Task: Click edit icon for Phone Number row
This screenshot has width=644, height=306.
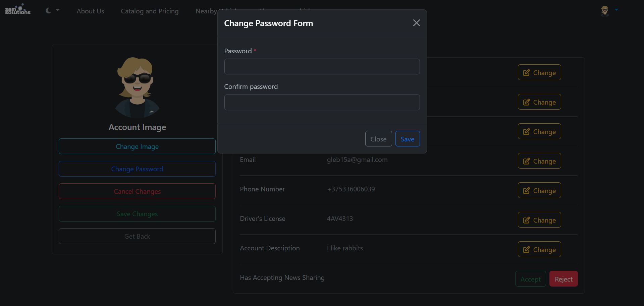Action: click(527, 191)
